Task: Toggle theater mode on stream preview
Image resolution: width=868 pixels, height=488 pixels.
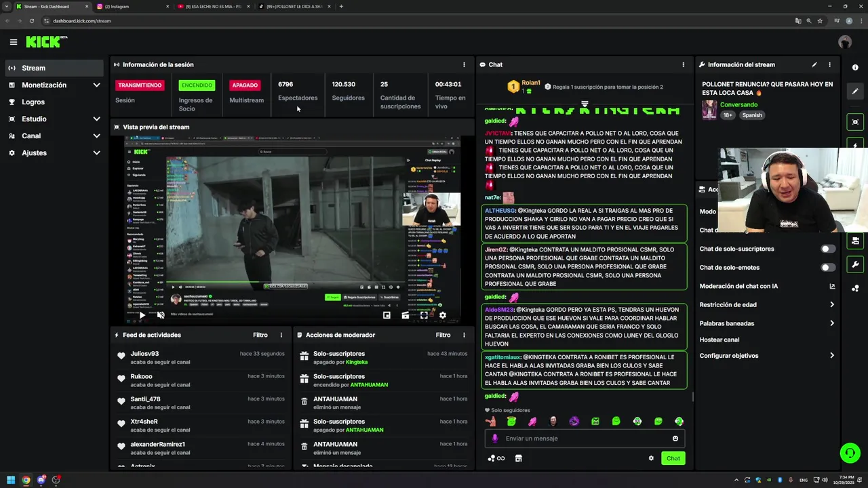Action: [405, 315]
